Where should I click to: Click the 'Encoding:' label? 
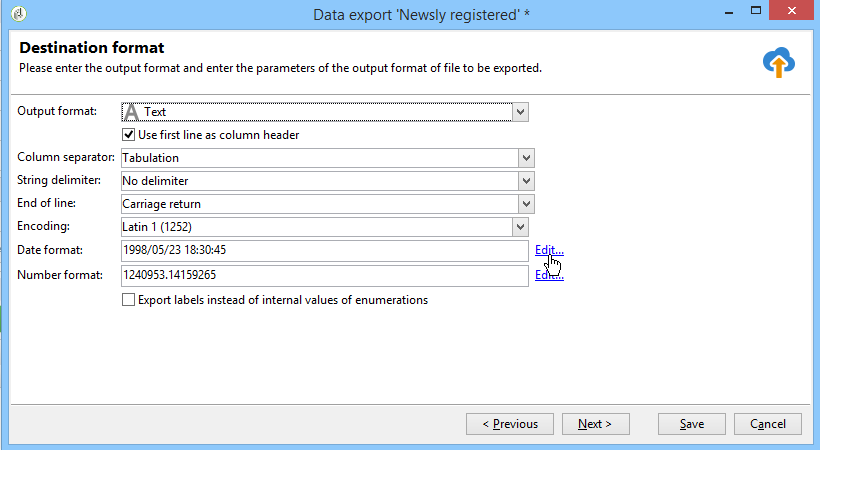(43, 226)
